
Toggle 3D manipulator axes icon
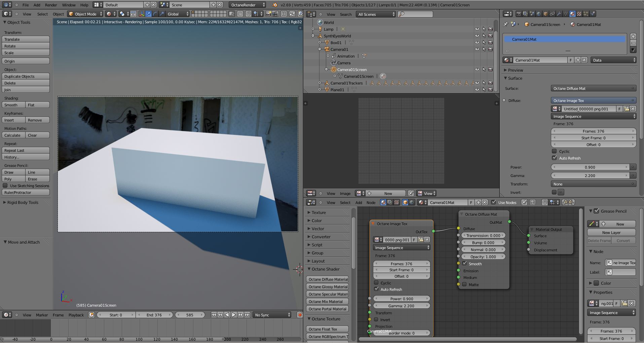coord(142,14)
